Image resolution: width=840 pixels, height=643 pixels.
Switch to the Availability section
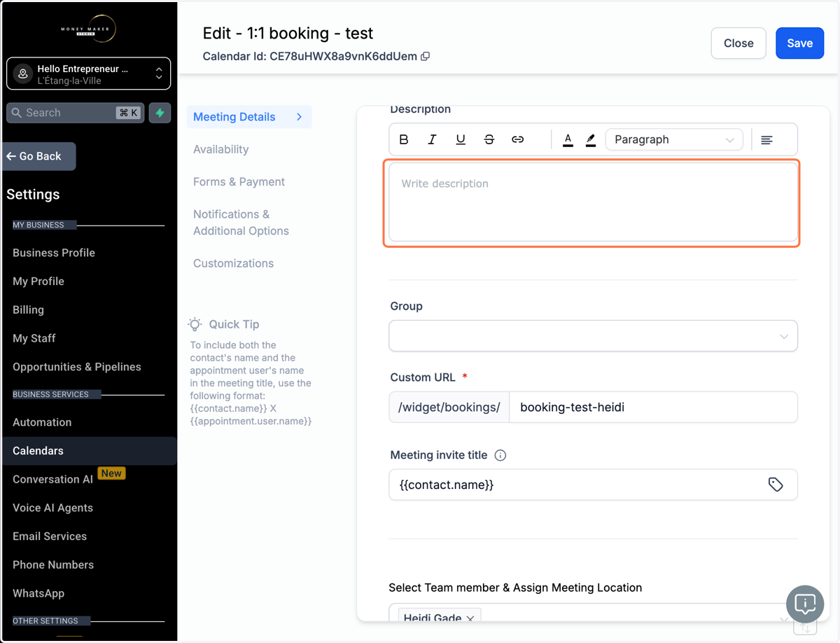click(x=220, y=149)
